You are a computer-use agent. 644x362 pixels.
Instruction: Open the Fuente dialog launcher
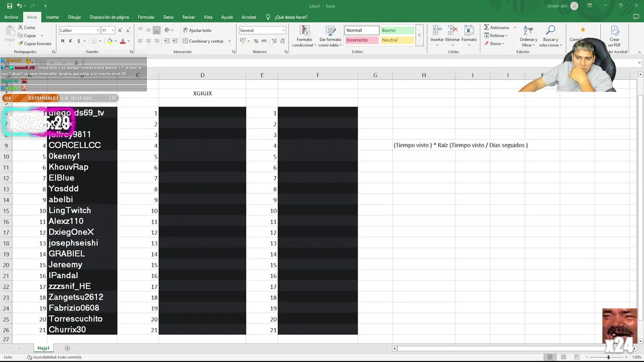131,52
